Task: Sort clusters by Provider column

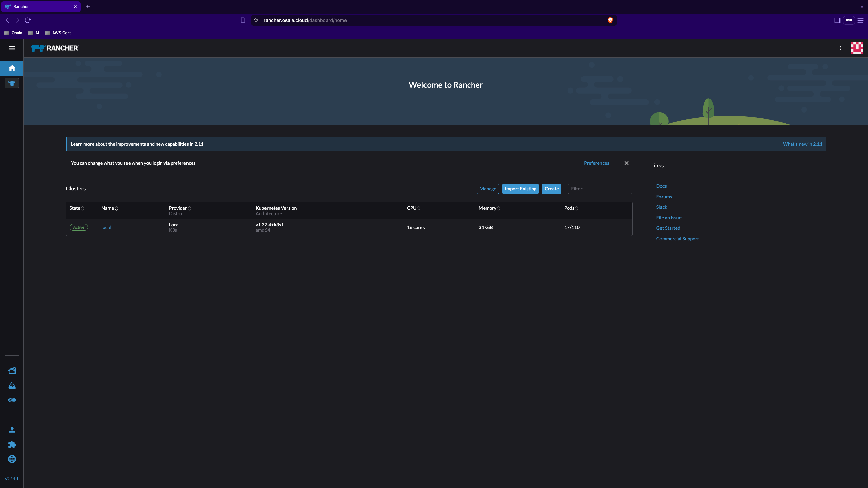Action: point(180,208)
